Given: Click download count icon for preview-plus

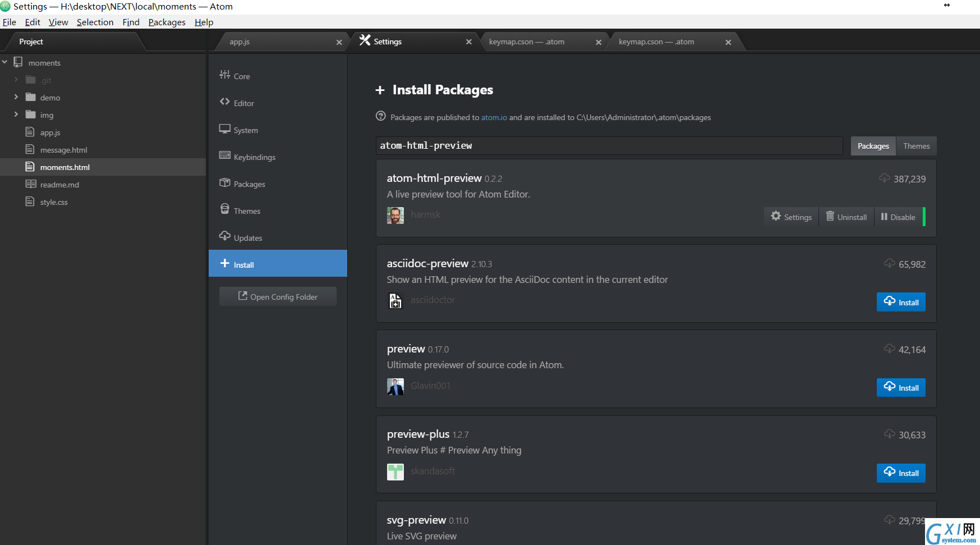Looking at the screenshot, I should pos(889,434).
